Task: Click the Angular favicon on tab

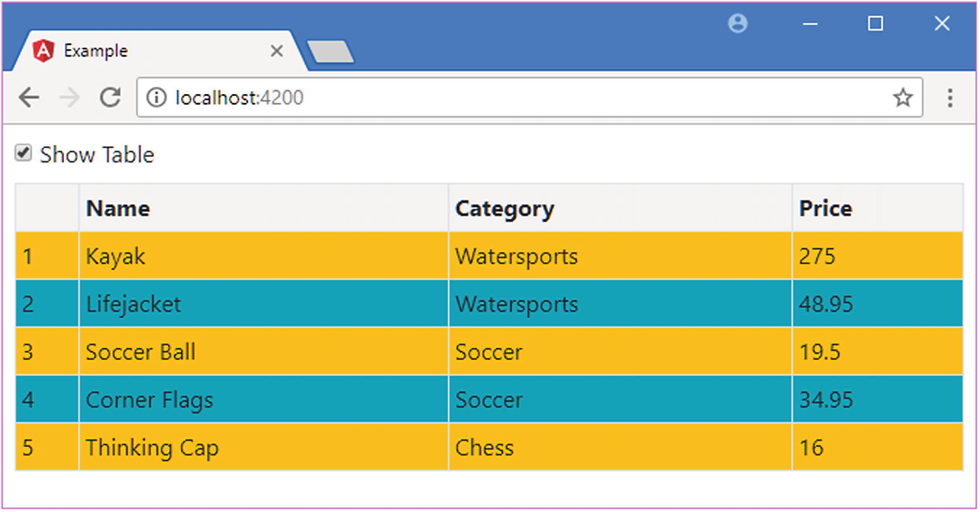Action: click(x=43, y=51)
